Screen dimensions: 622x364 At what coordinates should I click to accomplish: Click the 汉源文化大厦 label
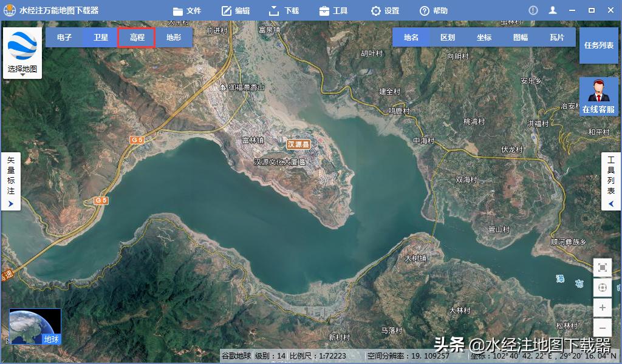(276, 162)
